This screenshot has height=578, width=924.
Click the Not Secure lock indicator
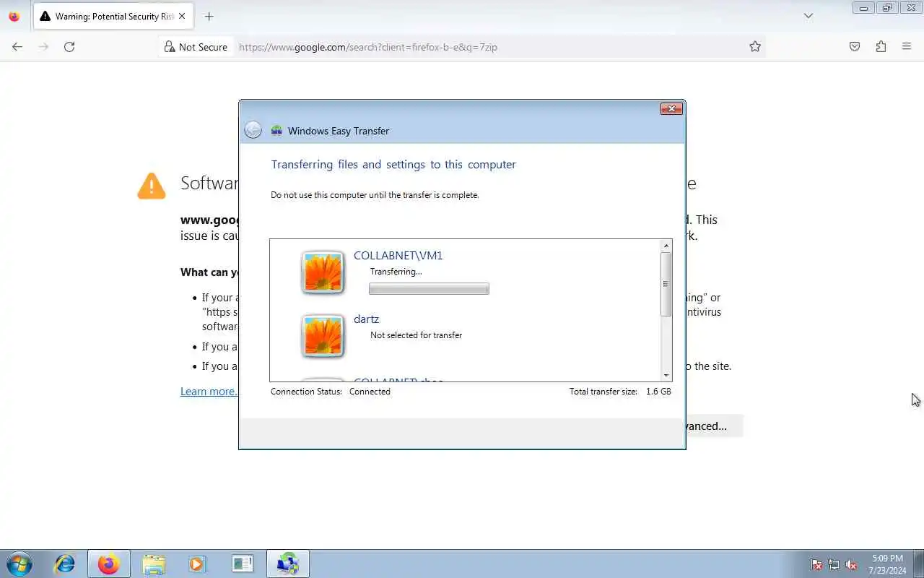pyautogui.click(x=196, y=47)
